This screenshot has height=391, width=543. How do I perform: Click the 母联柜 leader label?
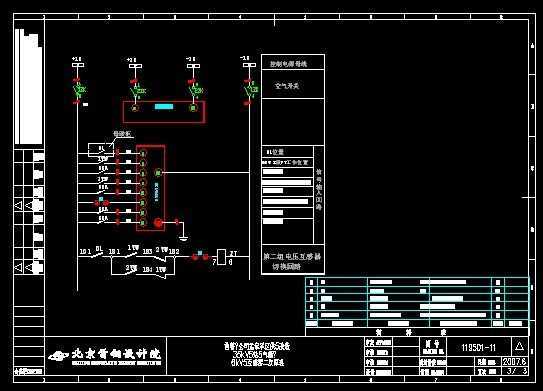pyautogui.click(x=122, y=133)
